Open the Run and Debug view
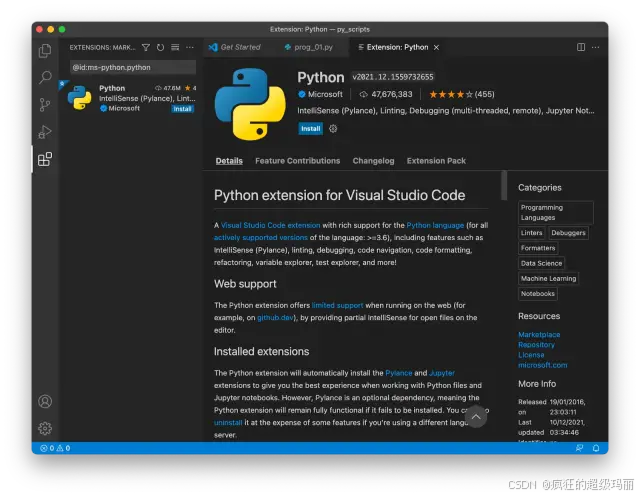Viewport: 640px width, 496px height. pos(45,132)
